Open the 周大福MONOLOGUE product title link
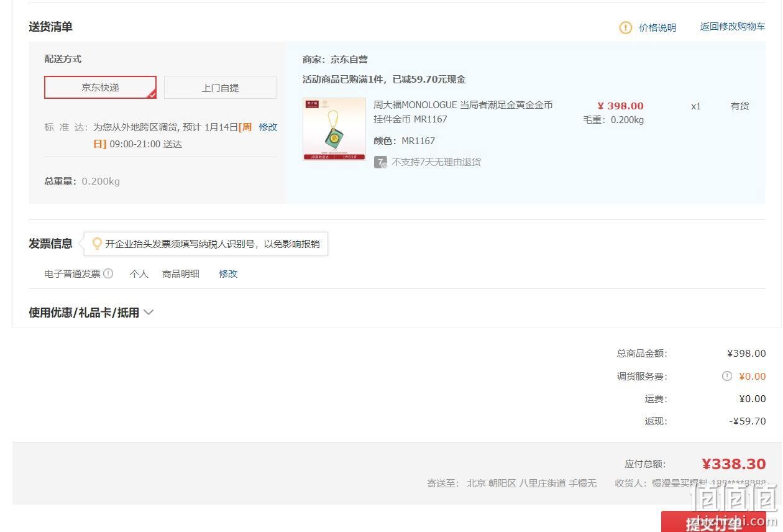The width and height of the screenshot is (783, 532). [463, 112]
